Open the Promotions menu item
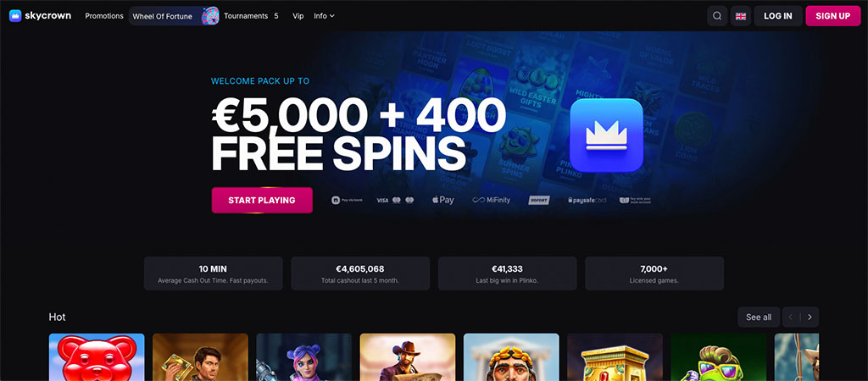The image size is (868, 381). tap(104, 16)
